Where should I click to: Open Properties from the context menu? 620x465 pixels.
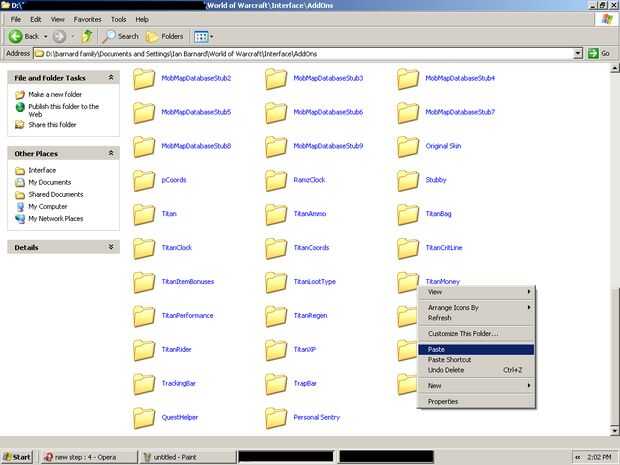click(x=476, y=402)
